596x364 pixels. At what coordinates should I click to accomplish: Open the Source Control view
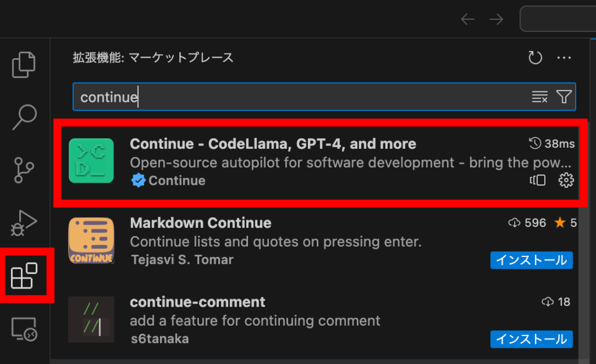point(24,169)
